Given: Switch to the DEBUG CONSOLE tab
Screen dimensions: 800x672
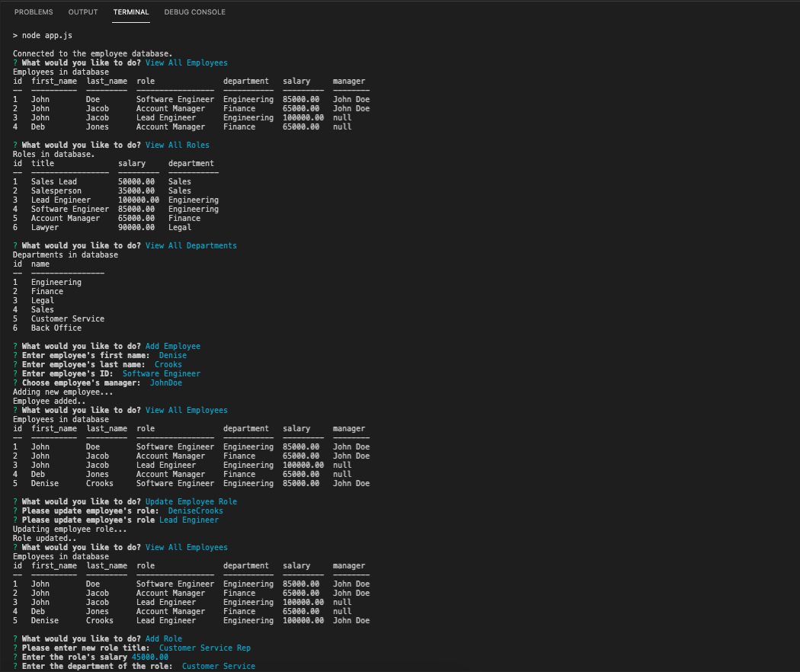Looking at the screenshot, I should (194, 12).
